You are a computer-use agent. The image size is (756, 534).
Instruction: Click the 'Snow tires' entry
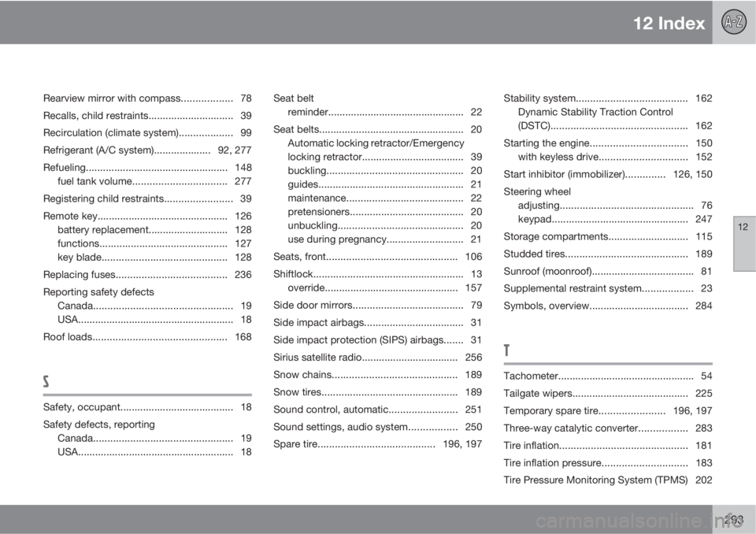click(377, 392)
